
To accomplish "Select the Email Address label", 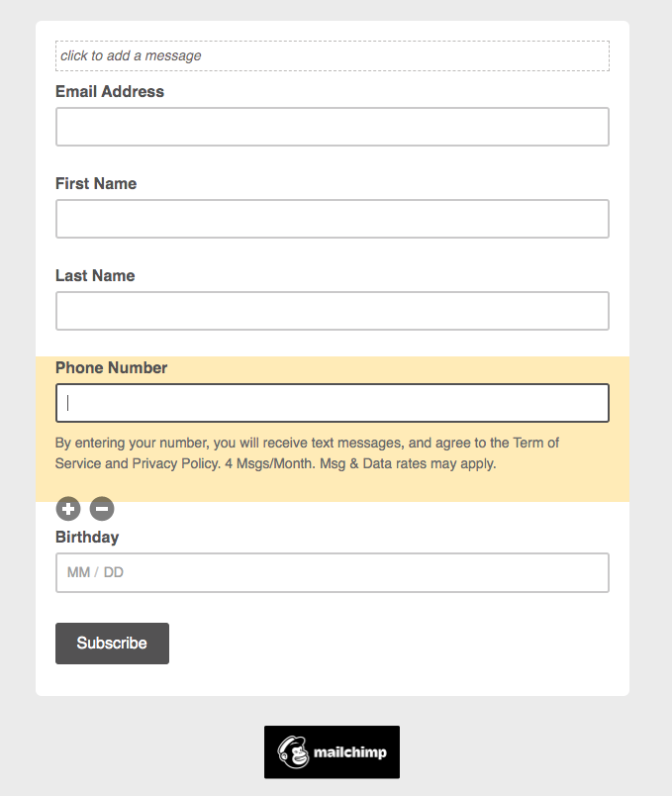I will pos(109,91).
